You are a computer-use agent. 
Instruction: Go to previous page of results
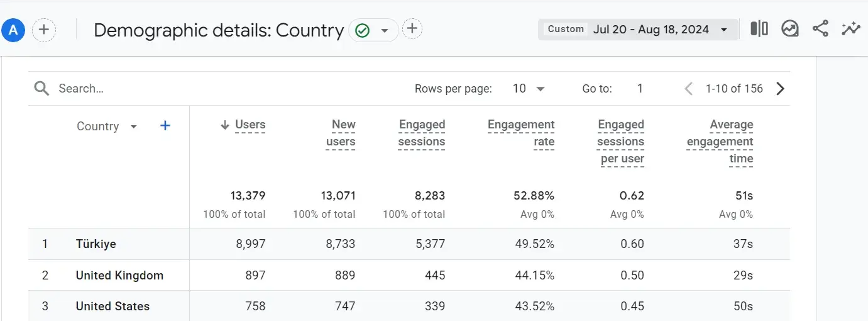[688, 89]
